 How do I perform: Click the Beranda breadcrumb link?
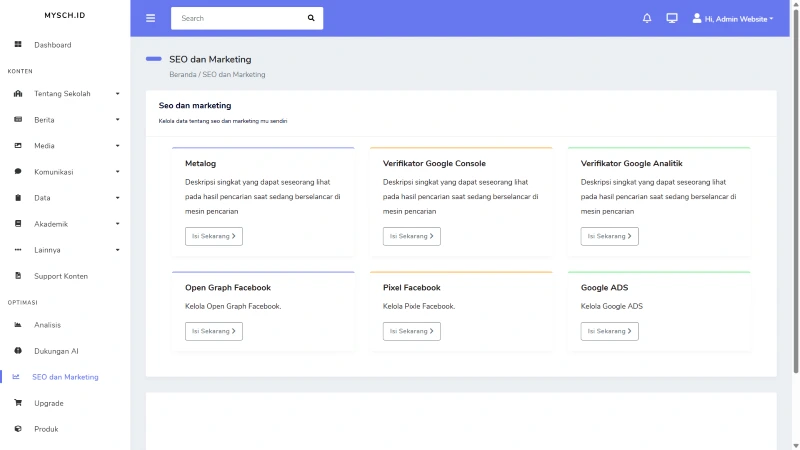click(x=183, y=74)
